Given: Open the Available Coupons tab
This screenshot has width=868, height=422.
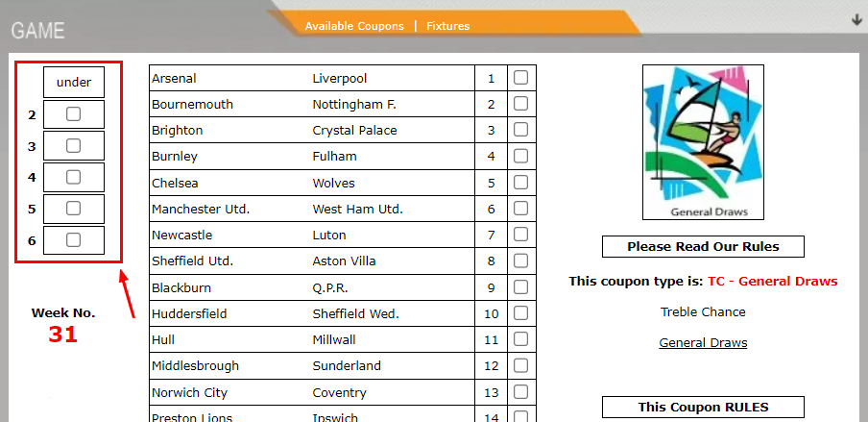Looking at the screenshot, I should tap(354, 26).
